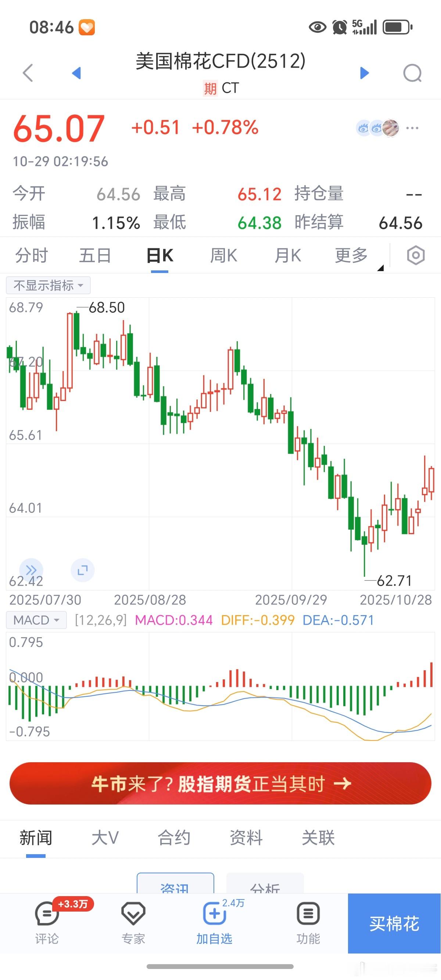Select the 日K chart tab
This screenshot has width=441, height=980.
click(159, 255)
